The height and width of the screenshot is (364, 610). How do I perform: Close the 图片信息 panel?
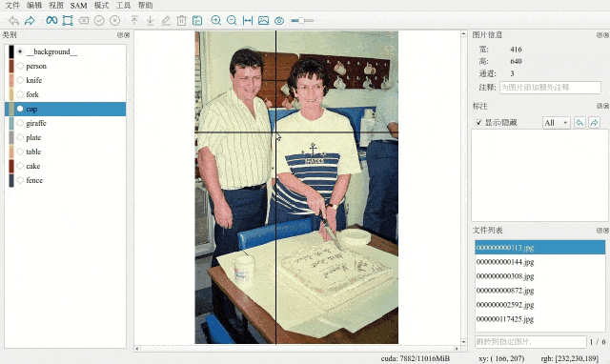606,35
